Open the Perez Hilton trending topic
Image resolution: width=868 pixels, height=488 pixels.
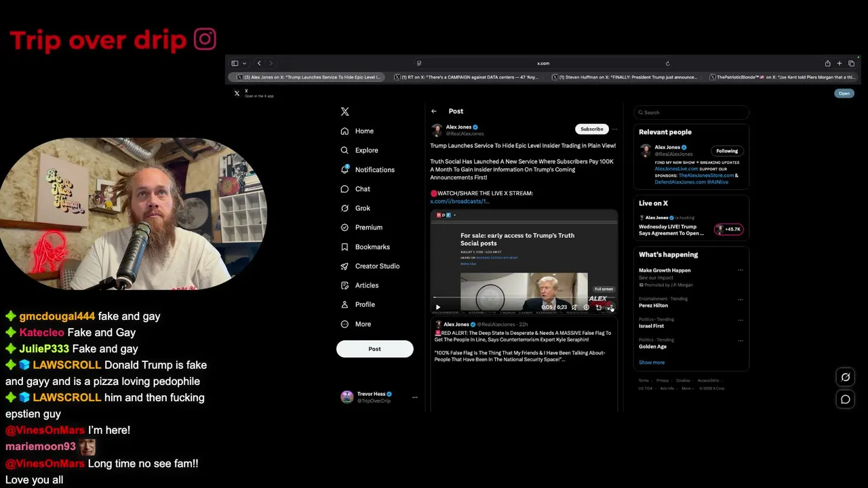pos(653,306)
